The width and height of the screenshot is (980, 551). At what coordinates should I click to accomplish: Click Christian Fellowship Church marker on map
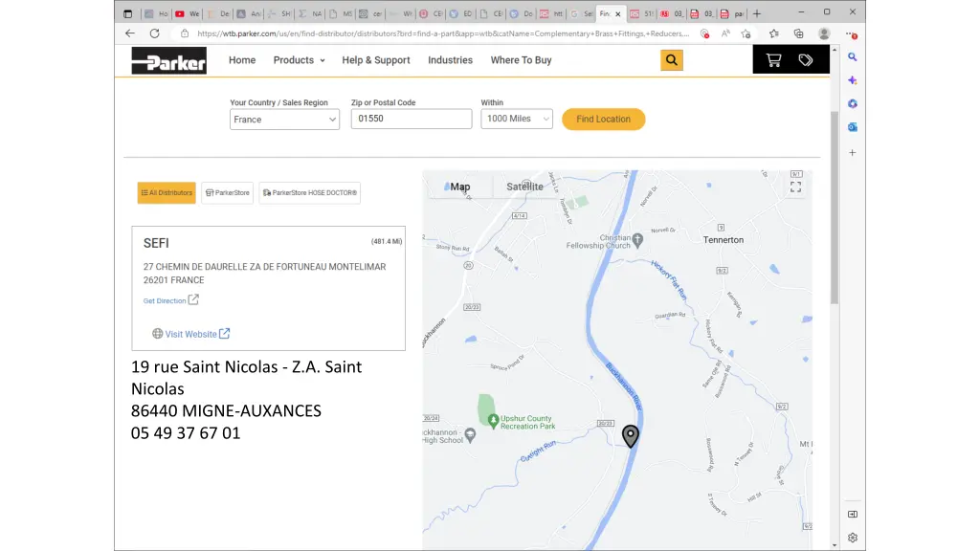click(637, 239)
